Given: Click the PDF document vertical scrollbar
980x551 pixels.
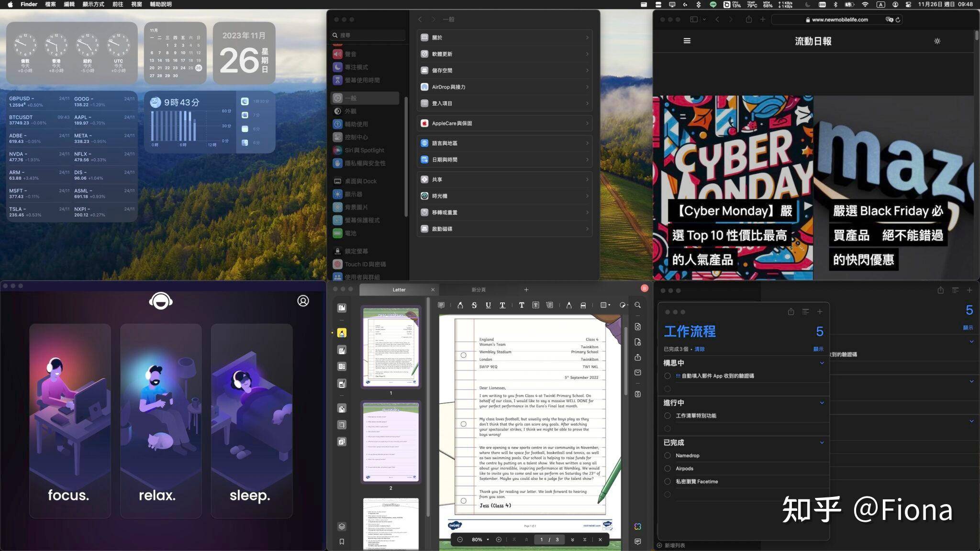Looking at the screenshot, I should [625, 362].
